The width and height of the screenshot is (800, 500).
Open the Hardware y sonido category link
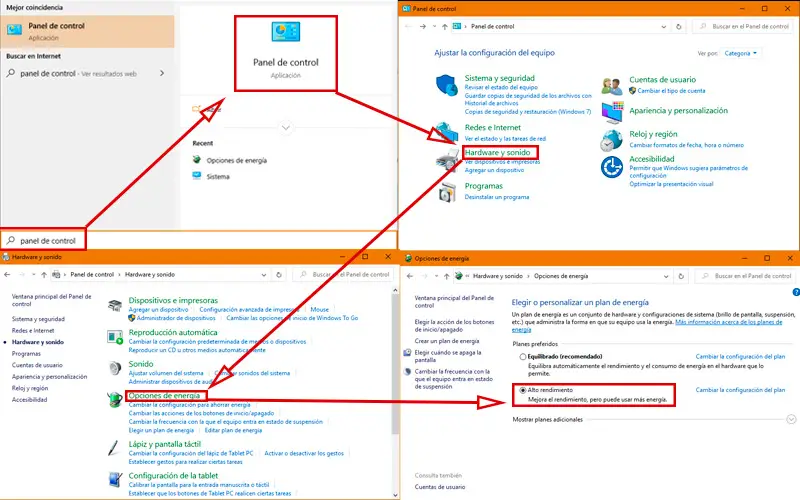(497, 152)
